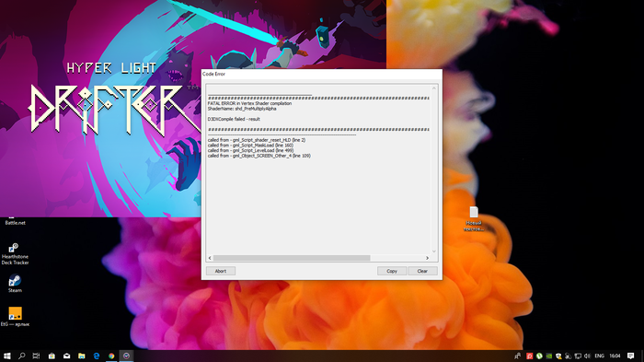Click the vertical scrollbar down arrow
Viewport: 644px width, 362px height.
(434, 251)
